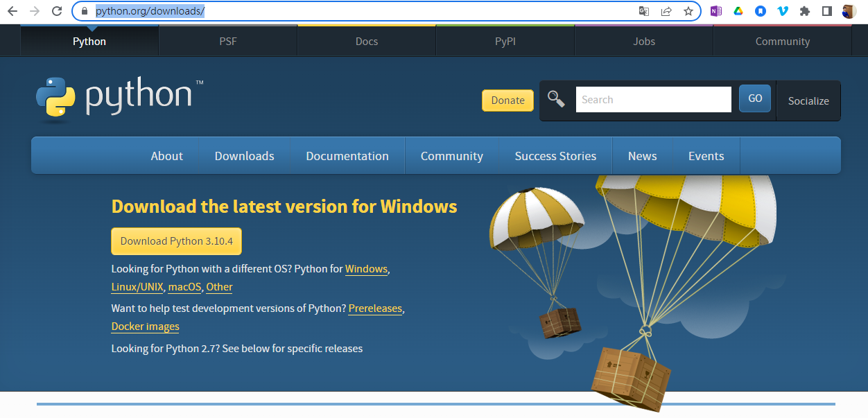Viewport: 868px width, 418px height.
Task: Go to the PyPI tab
Action: 505,41
